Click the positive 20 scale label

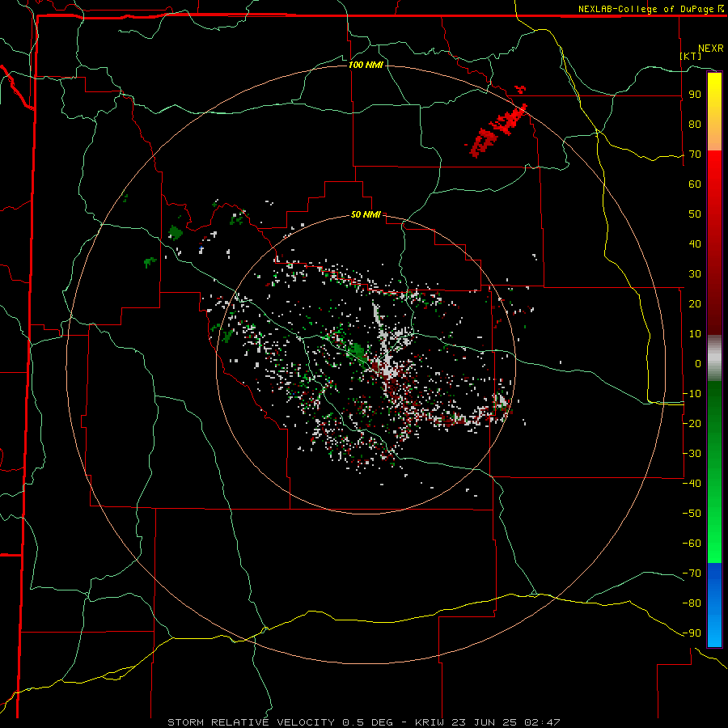click(x=695, y=304)
